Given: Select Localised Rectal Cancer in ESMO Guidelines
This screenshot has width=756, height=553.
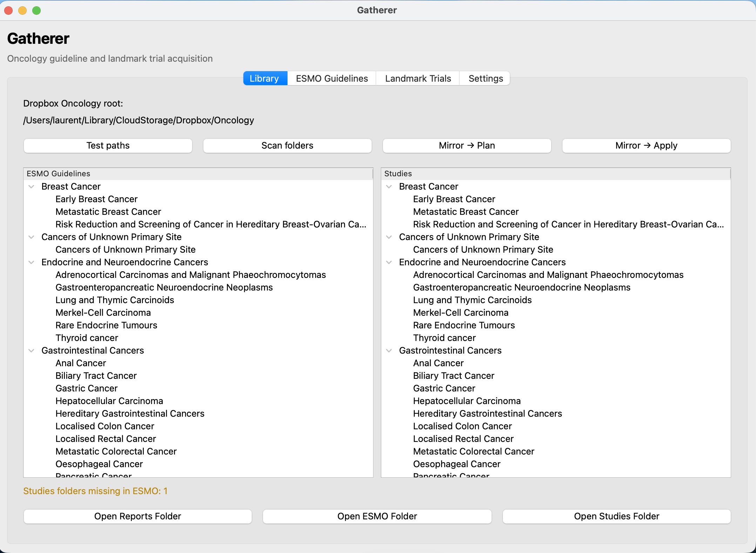Looking at the screenshot, I should coord(198,439).
